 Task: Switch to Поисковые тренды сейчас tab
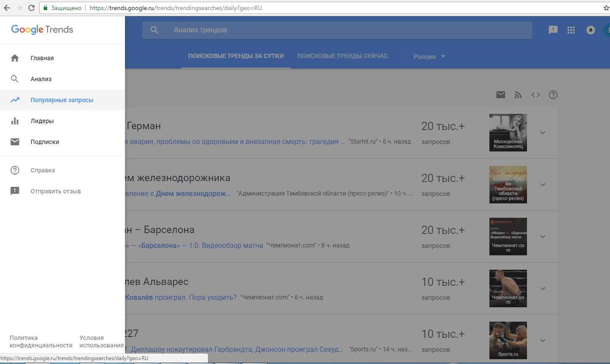[342, 56]
